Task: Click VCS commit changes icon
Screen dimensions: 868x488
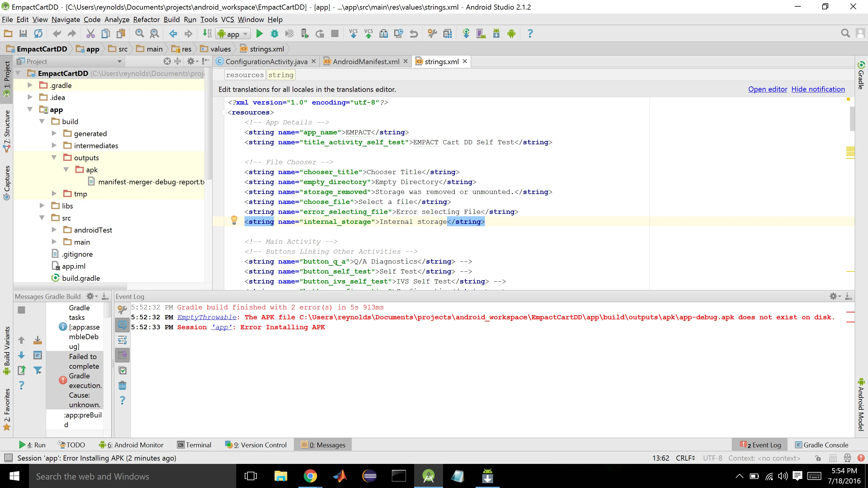Action: point(368,33)
